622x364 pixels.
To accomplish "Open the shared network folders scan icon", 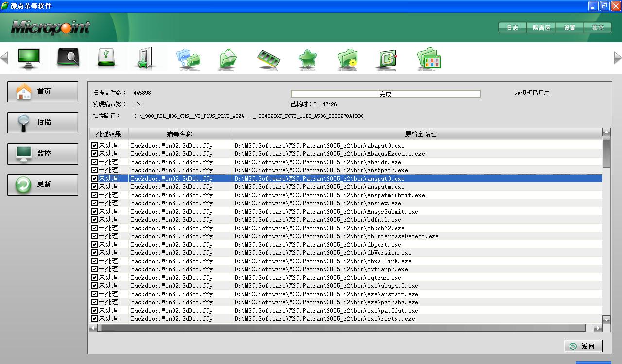I will (x=188, y=59).
